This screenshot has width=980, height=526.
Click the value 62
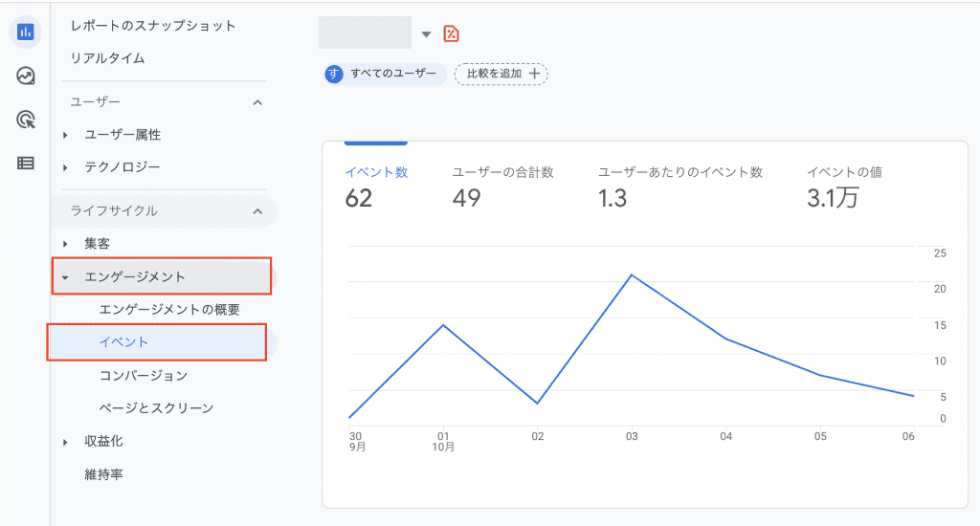click(359, 199)
